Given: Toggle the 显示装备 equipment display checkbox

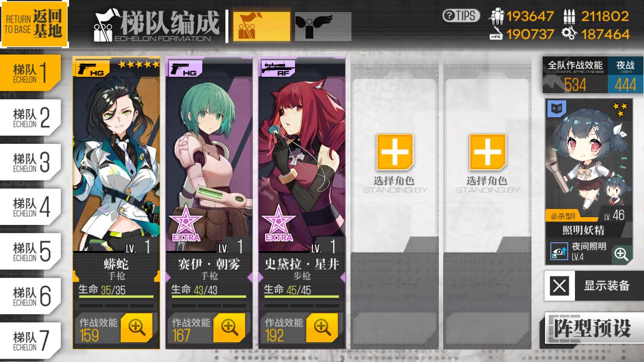Looking at the screenshot, I should coord(560,286).
